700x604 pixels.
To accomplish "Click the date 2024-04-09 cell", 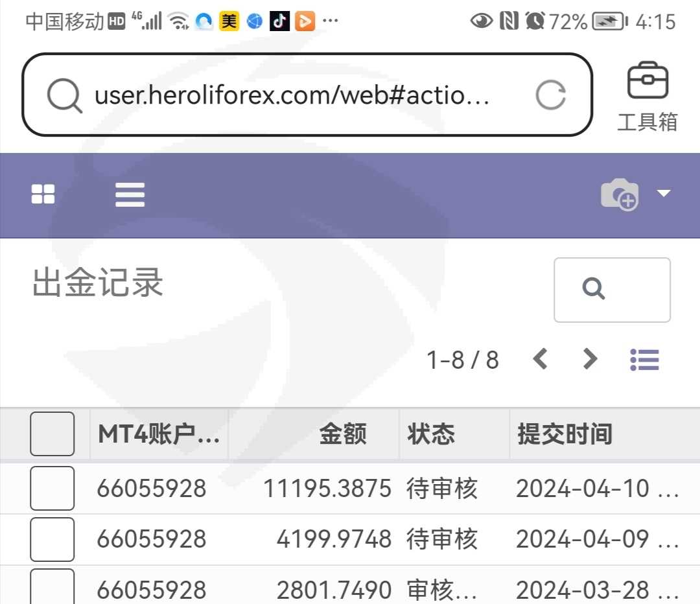I will 598,539.
